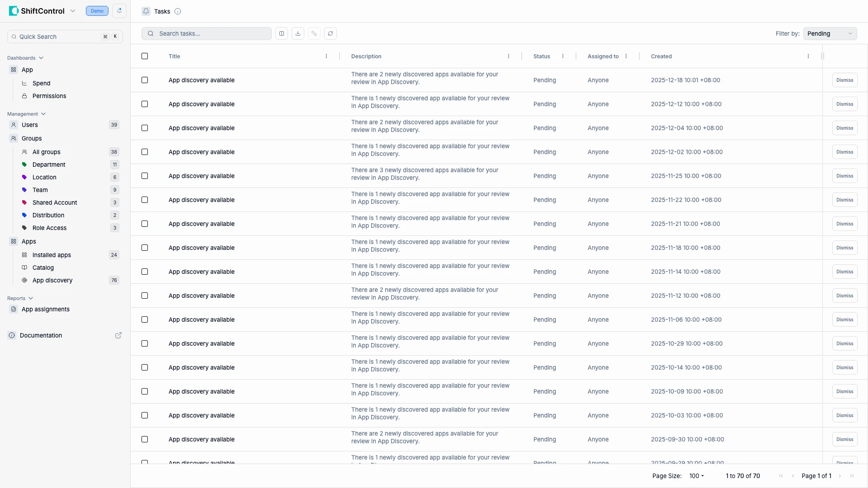Click the Role Access tag icon
868x488 pixels.
(24, 228)
